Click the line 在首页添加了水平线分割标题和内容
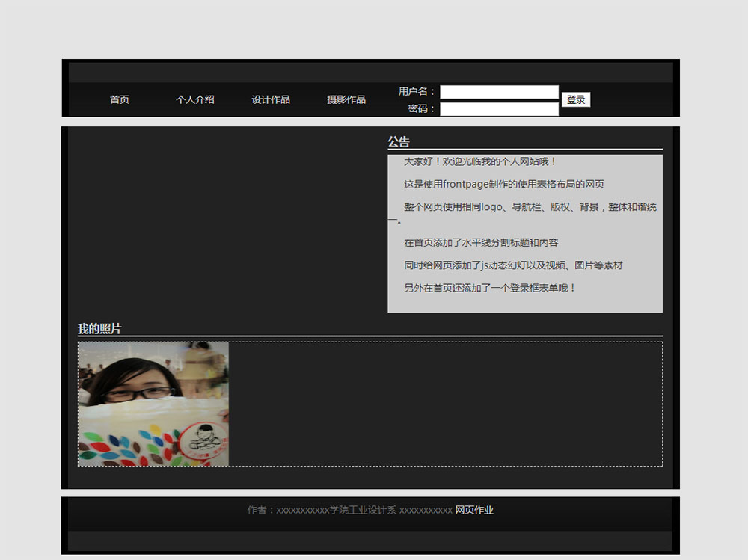The image size is (748, 560). 481,243
